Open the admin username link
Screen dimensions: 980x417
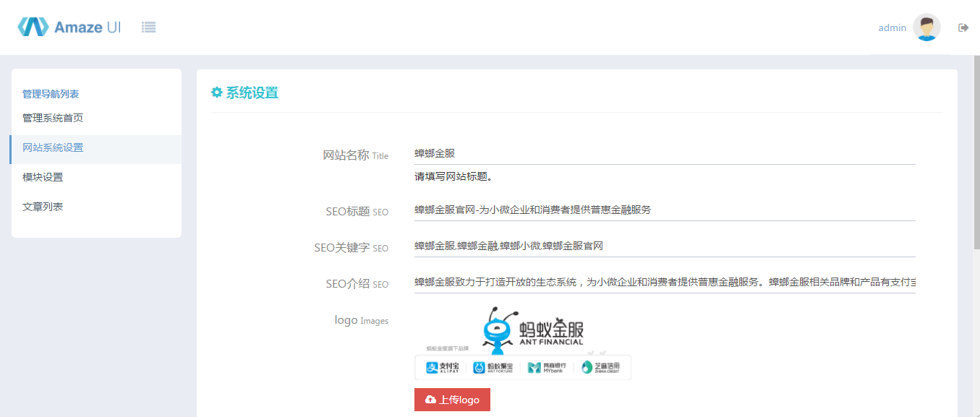892,27
